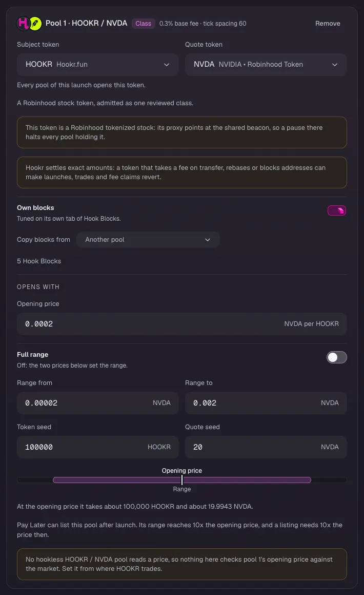Expand the Copy blocks from dropdown
Image resolution: width=364 pixels, height=595 pixels.
[x=148, y=240]
